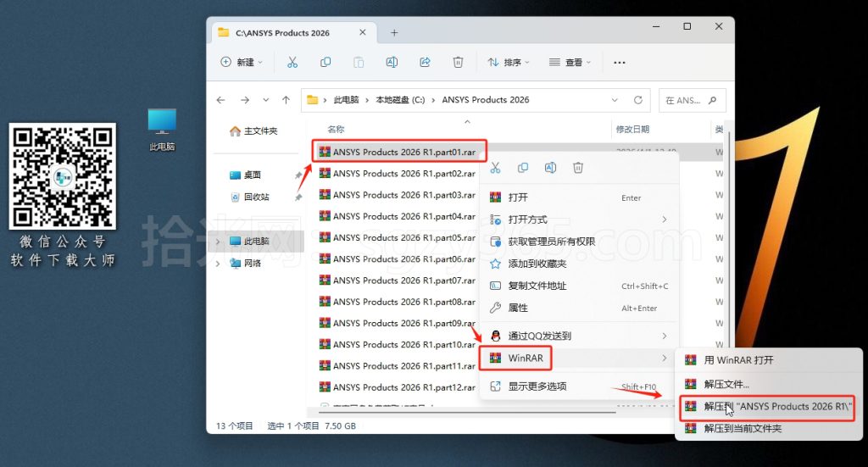Viewport: 868px width, 467px height.
Task: Click the Cut icon in context menu
Action: pos(495,168)
